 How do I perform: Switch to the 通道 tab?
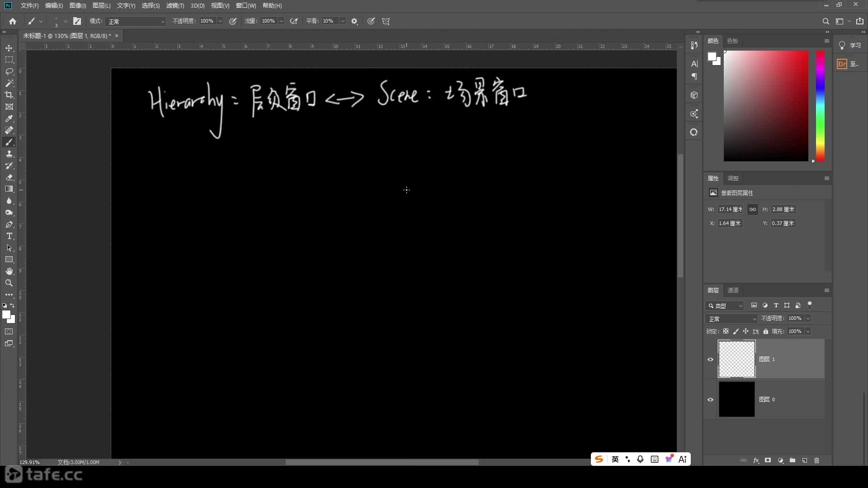[x=733, y=290]
